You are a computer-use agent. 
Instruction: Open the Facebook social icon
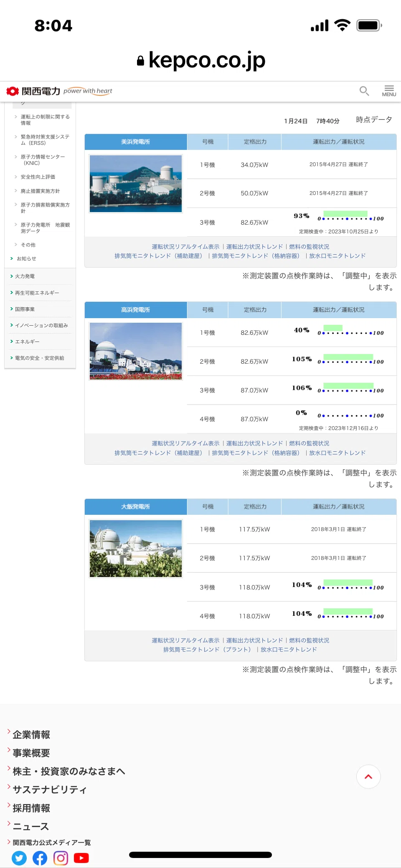click(x=40, y=858)
